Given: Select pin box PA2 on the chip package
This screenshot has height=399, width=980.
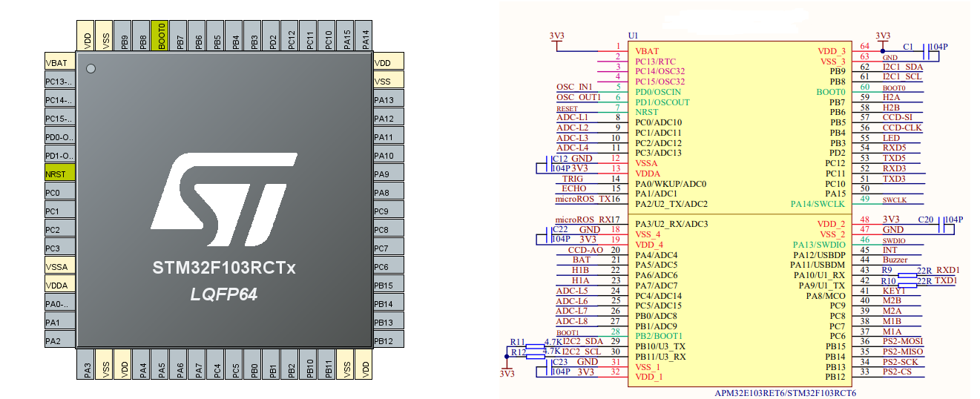Looking at the screenshot, I should [59, 341].
